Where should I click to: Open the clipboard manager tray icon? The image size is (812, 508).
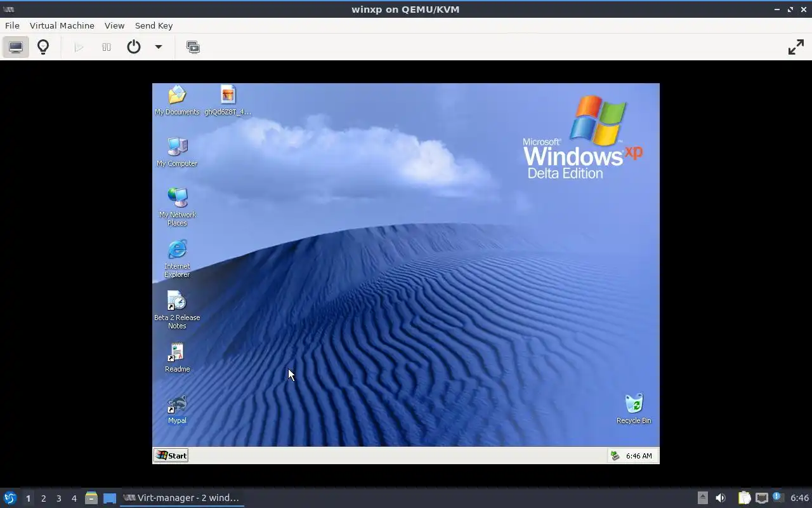[x=744, y=498]
